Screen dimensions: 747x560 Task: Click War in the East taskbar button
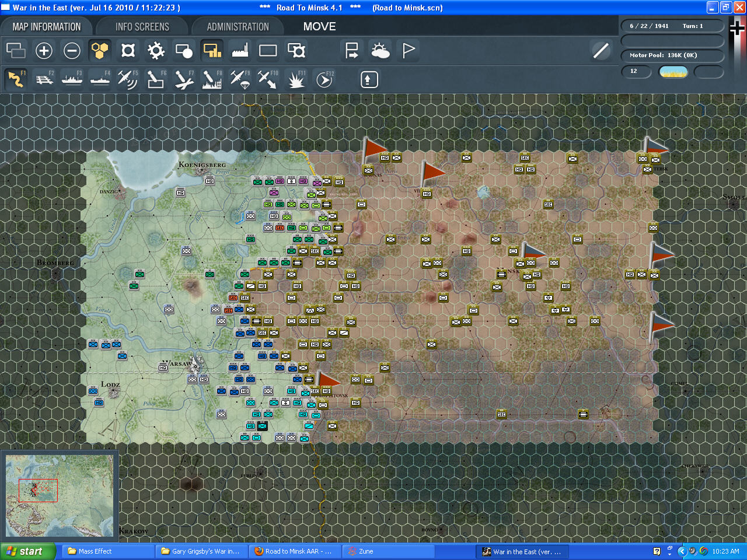(x=522, y=551)
